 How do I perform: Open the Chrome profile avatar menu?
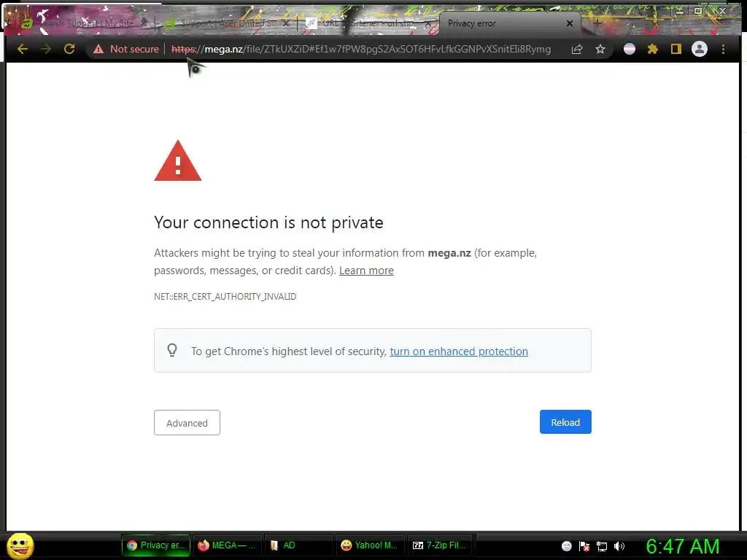(x=700, y=49)
